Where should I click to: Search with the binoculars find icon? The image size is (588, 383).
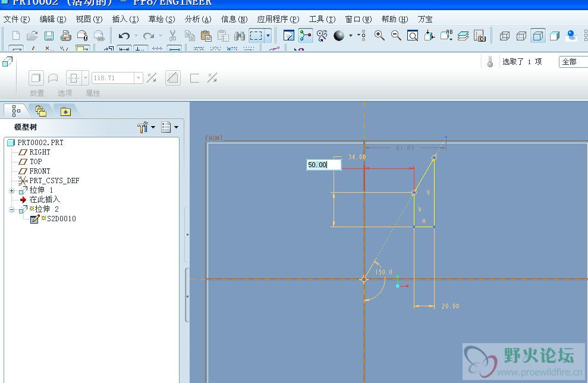tap(239, 36)
